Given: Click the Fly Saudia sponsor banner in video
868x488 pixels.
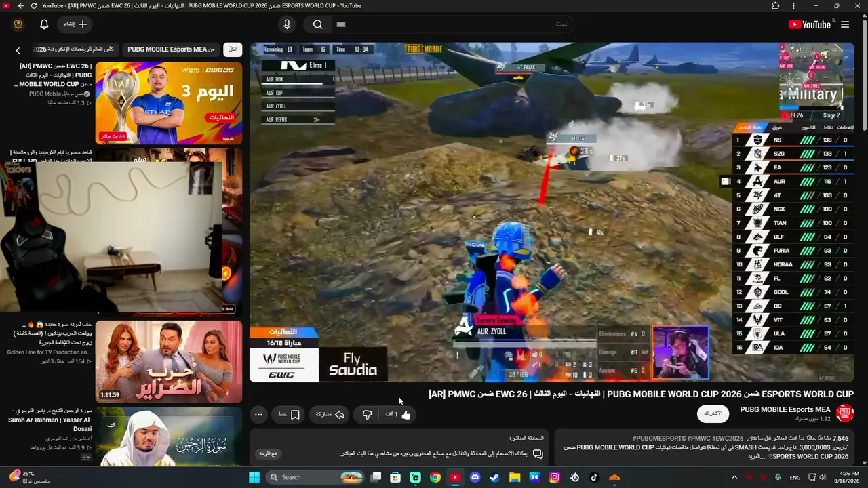Looking at the screenshot, I should [353, 365].
